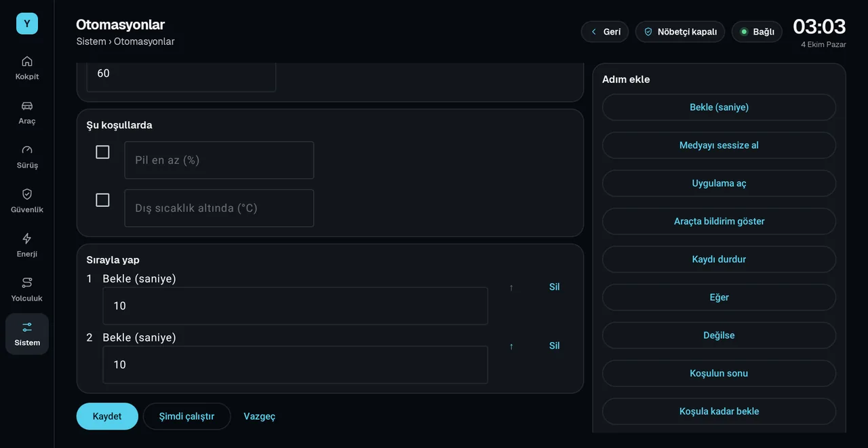Image resolution: width=868 pixels, height=448 pixels.
Task: Enable the Dış sıcaklık altında checkbox
Action: point(102,200)
